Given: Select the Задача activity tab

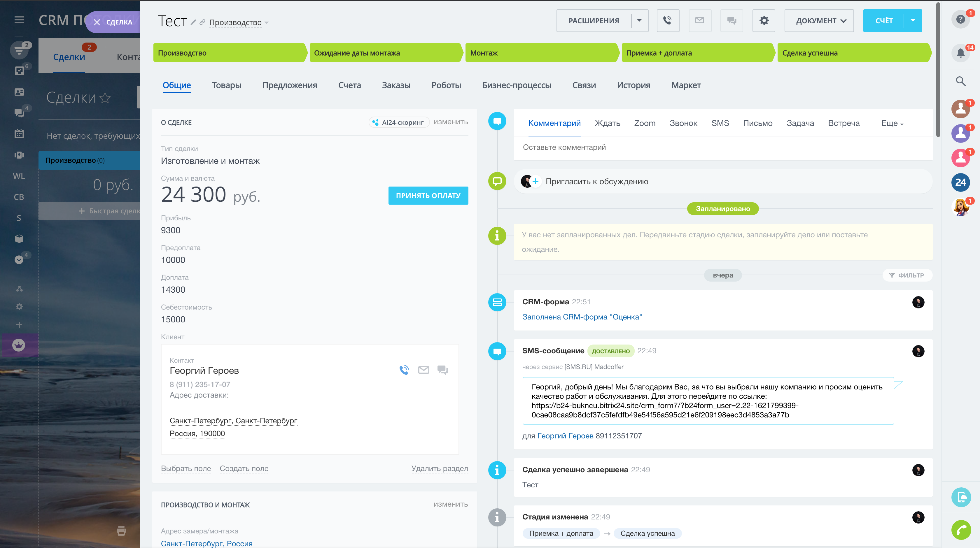Looking at the screenshot, I should click(800, 123).
